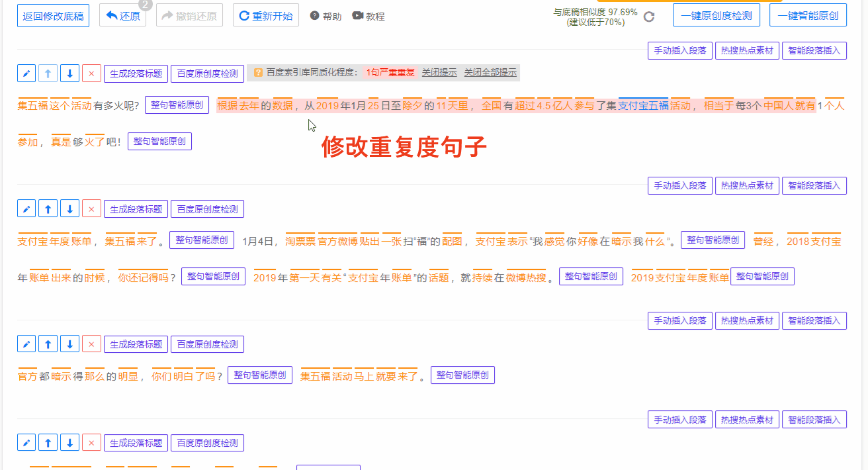Click 智能段落插入 above the 集五福这个活动 paragraph
Screen dimensions: 868x470
click(814, 50)
